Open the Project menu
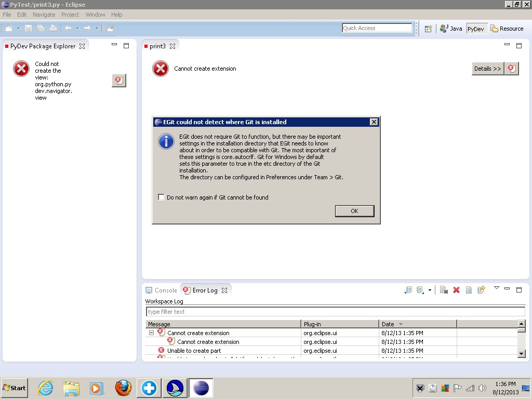532x399 pixels. 70,15
